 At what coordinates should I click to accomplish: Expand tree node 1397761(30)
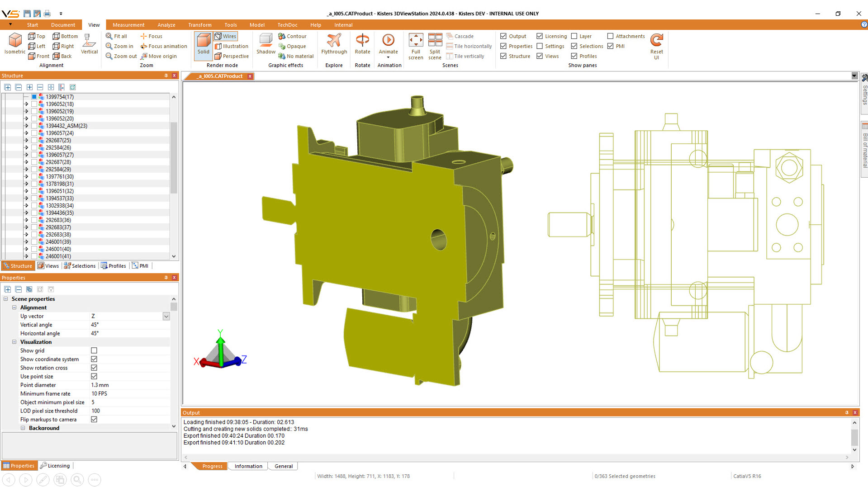[26, 176]
